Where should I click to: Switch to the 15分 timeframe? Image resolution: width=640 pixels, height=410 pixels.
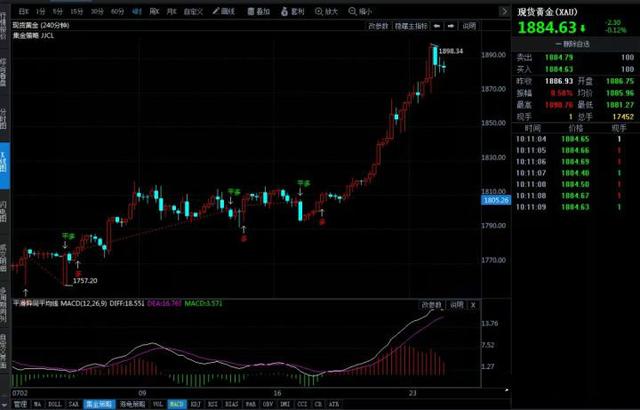coord(77,12)
